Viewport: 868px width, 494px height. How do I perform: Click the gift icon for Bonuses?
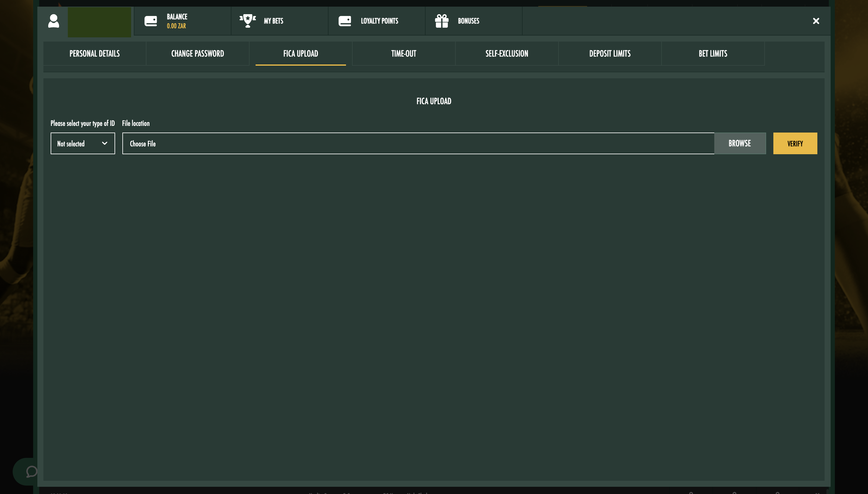point(441,20)
